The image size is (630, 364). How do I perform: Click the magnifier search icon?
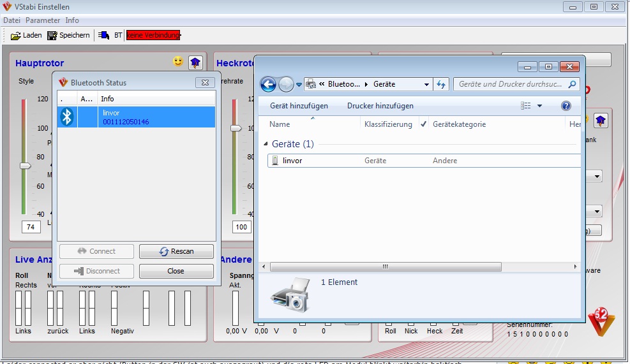(x=572, y=84)
